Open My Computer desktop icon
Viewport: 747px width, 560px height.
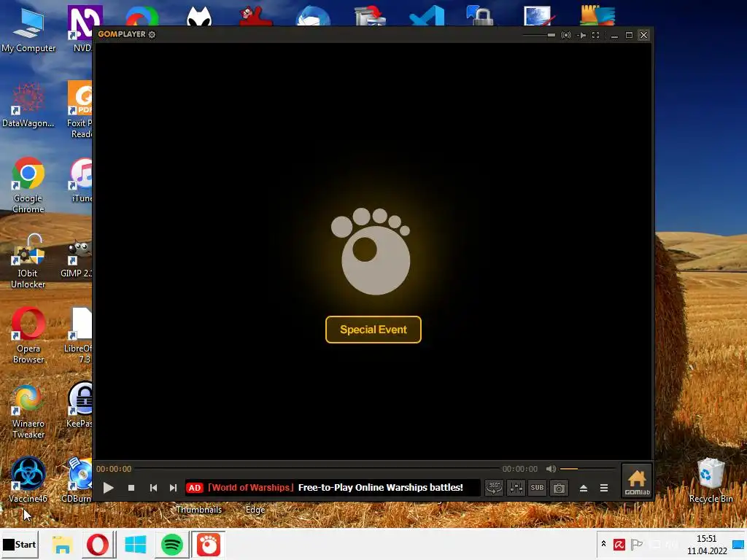coord(28,31)
